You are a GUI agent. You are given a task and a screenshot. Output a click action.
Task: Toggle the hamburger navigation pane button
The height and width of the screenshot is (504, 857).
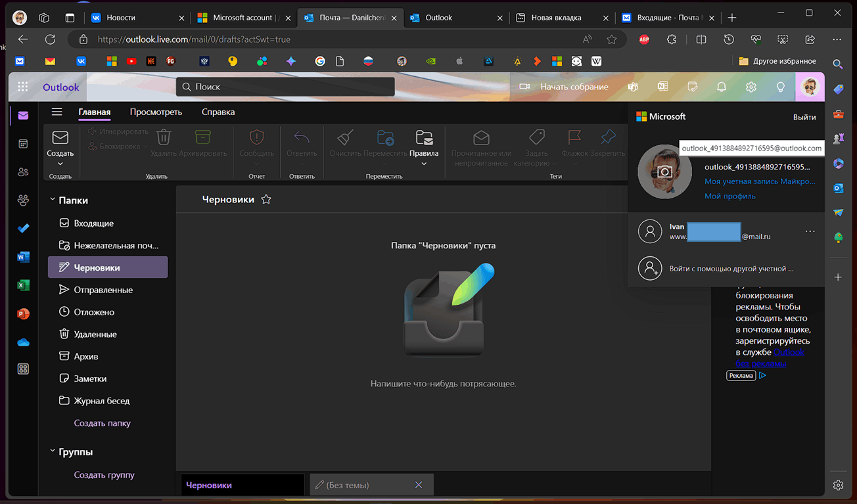(x=57, y=112)
